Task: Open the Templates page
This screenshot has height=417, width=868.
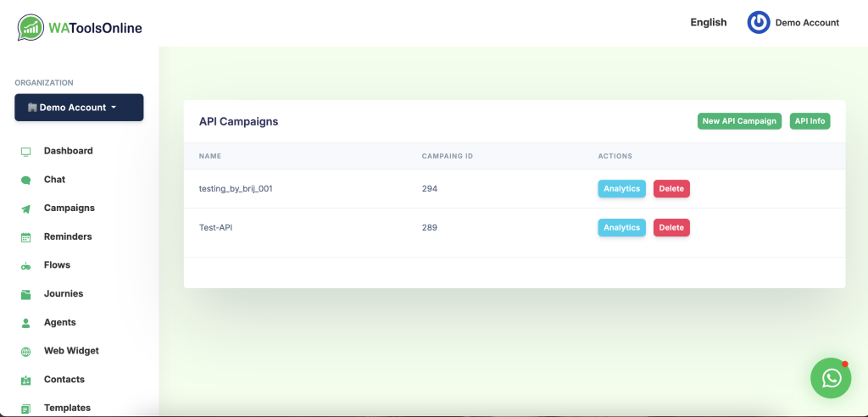Action: (67, 408)
